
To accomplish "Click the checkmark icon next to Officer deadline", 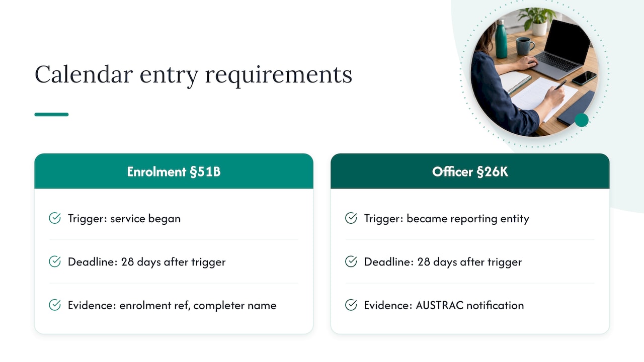I will coord(351,261).
